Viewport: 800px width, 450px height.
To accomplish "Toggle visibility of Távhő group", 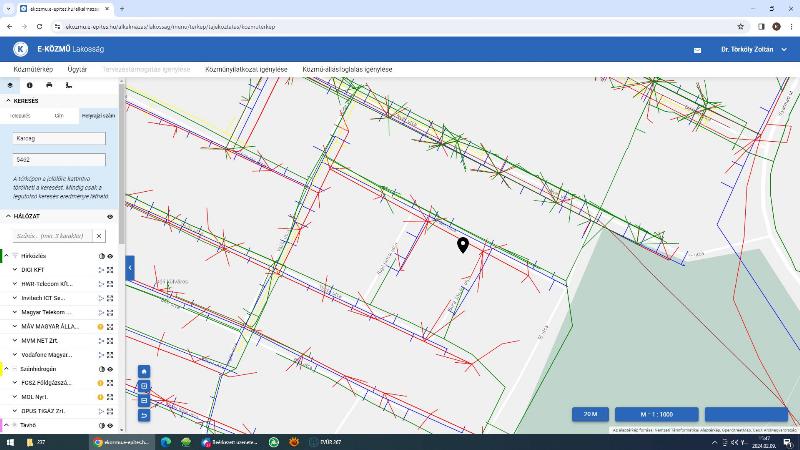I will [110, 425].
